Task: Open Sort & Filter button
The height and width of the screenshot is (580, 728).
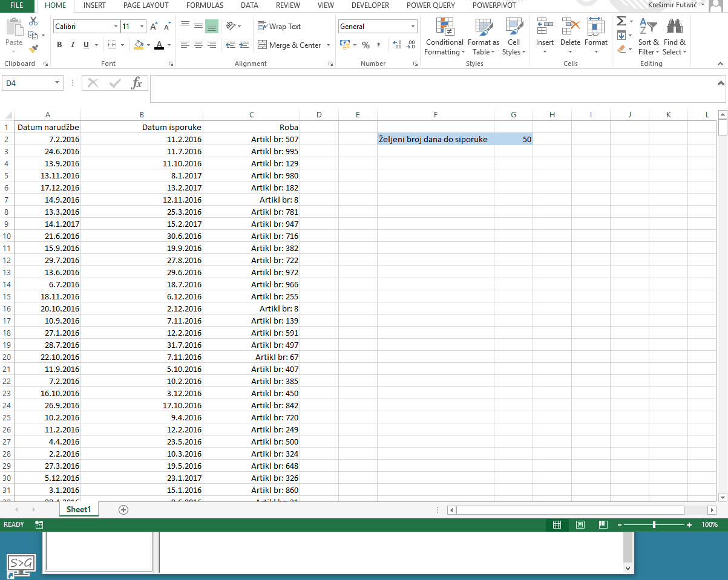Action: coord(649,36)
